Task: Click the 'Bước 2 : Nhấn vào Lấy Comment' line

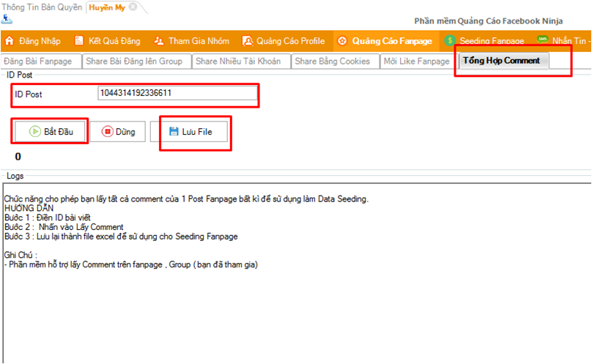Action: 64,227
